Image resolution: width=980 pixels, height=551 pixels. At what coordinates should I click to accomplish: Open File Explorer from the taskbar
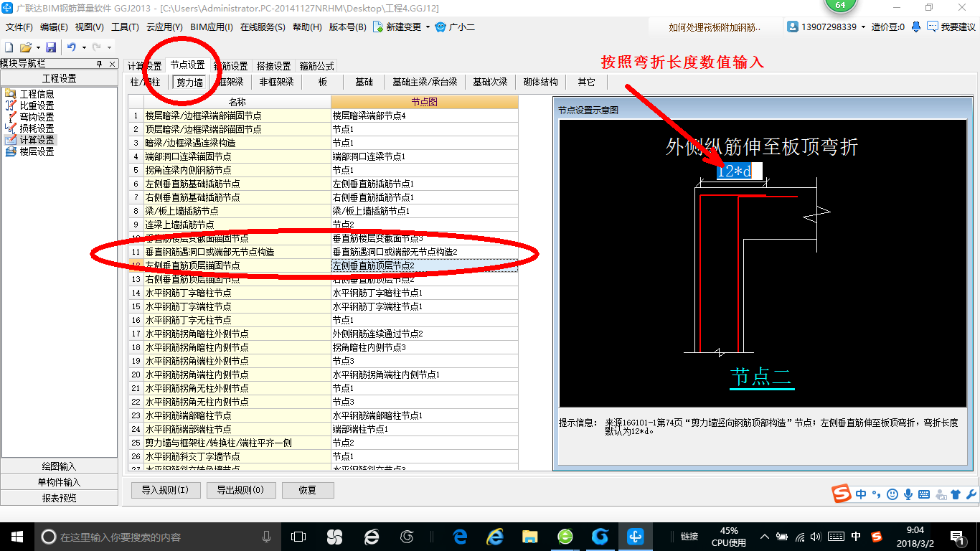point(529,537)
